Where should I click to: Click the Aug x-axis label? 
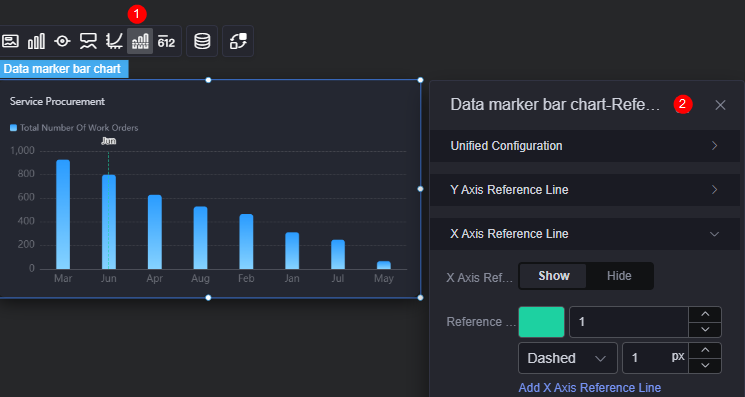click(201, 278)
